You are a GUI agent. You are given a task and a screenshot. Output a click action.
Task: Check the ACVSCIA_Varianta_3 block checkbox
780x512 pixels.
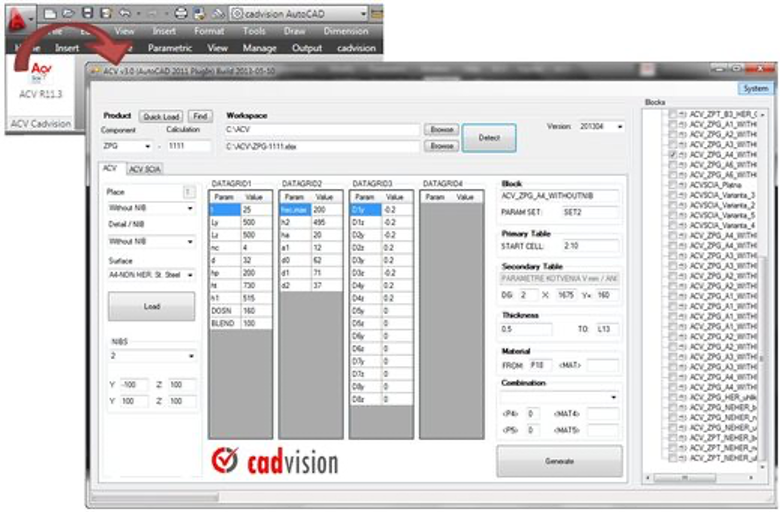pyautogui.click(x=673, y=195)
